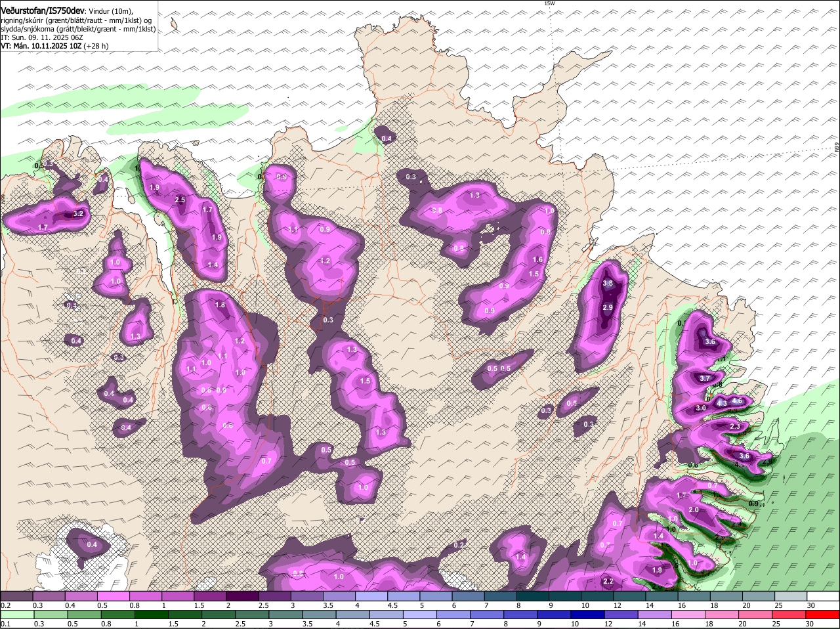Click the 1.8 snowfall value on the map
The width and height of the screenshot is (840, 629).
[220, 305]
